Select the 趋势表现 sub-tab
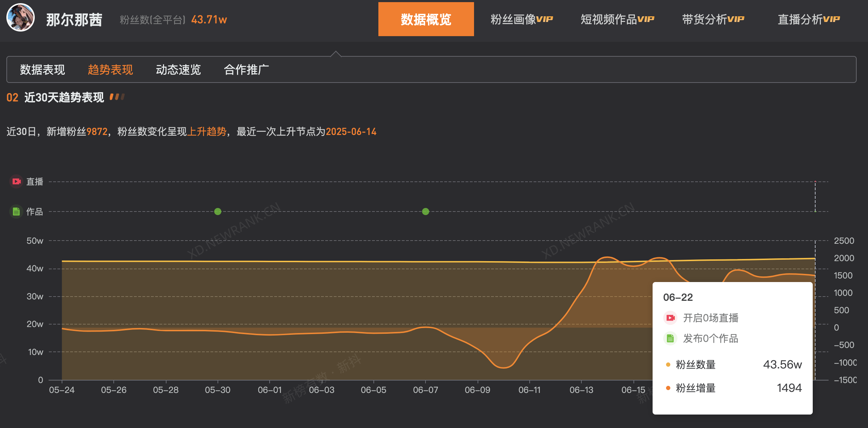Viewport: 868px width, 428px height. pyautogui.click(x=110, y=69)
